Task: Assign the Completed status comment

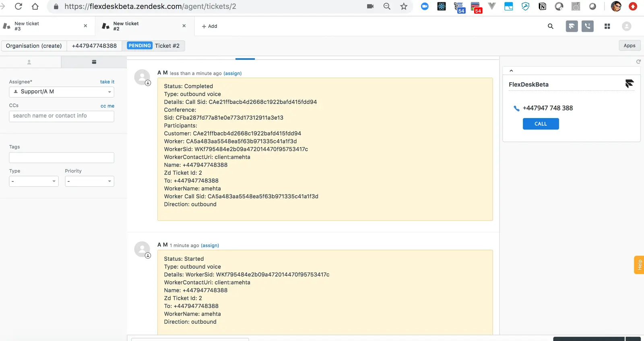Action: pyautogui.click(x=233, y=73)
